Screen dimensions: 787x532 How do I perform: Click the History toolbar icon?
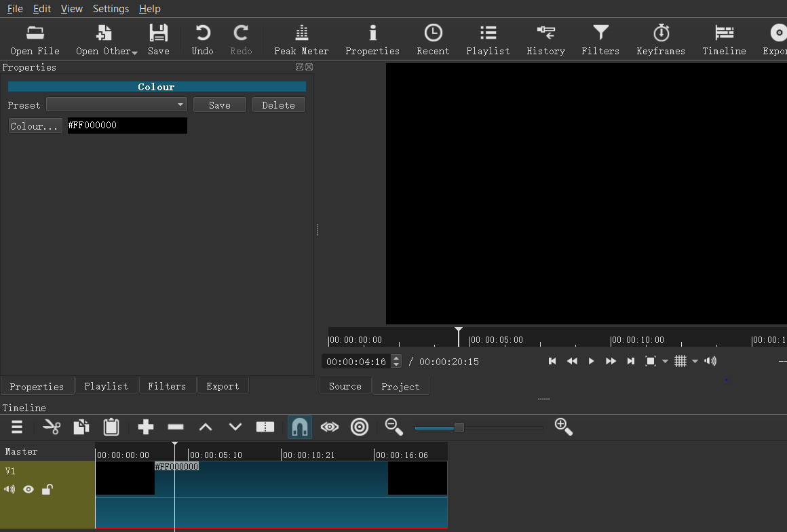[545, 40]
